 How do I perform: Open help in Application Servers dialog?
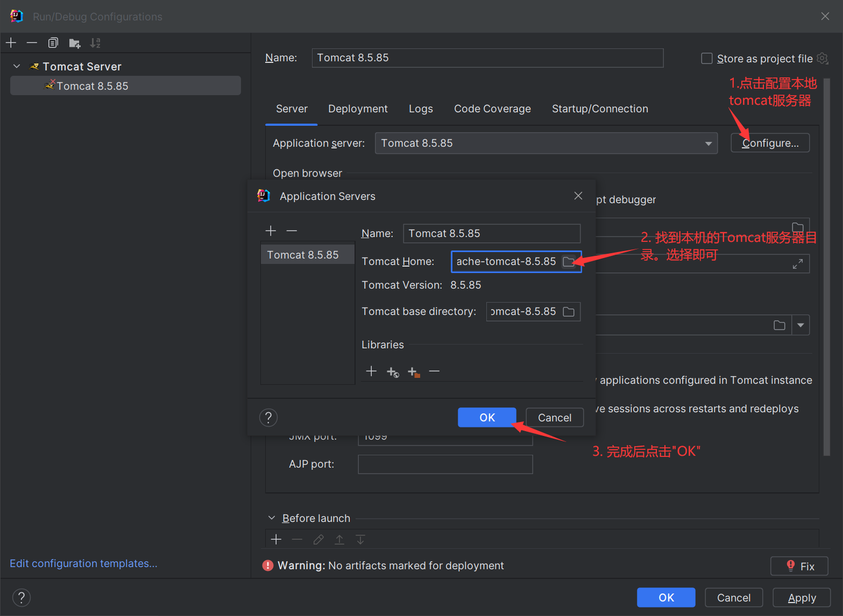[x=268, y=418]
